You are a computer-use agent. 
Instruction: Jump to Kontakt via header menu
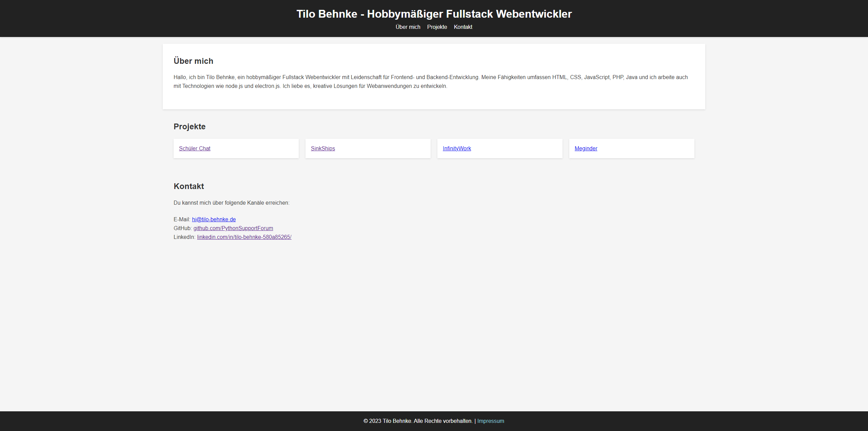(463, 27)
